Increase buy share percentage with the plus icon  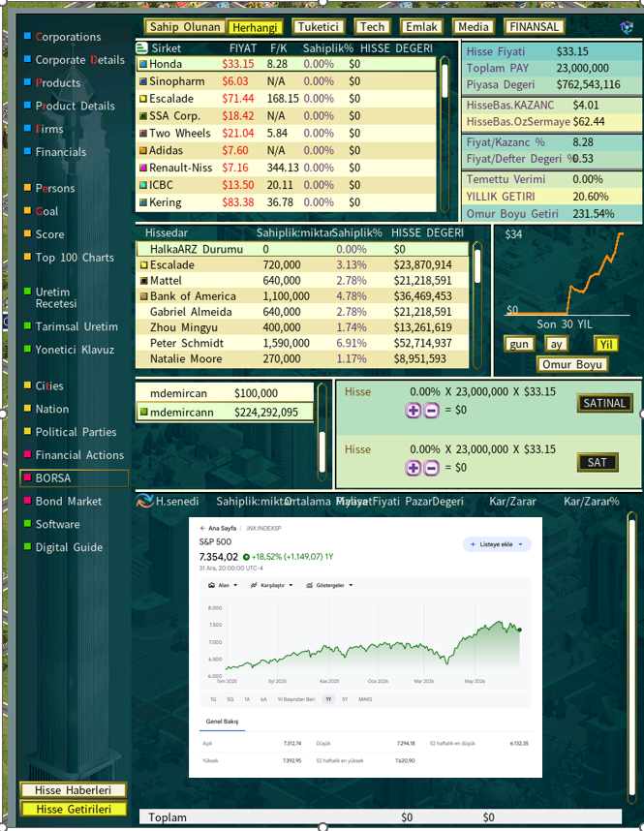[x=414, y=411]
